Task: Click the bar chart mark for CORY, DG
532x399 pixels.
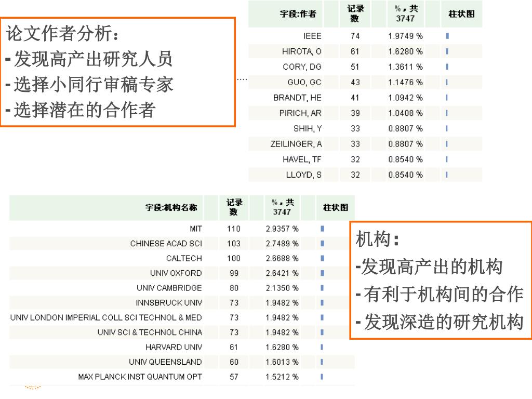Action: 447,67
